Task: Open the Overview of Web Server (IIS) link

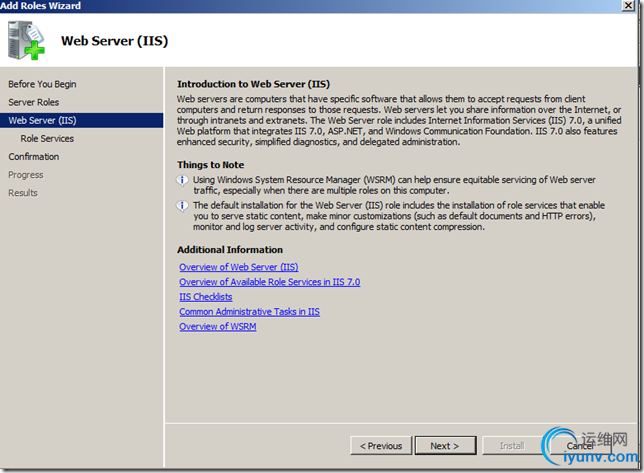Action: [239, 267]
